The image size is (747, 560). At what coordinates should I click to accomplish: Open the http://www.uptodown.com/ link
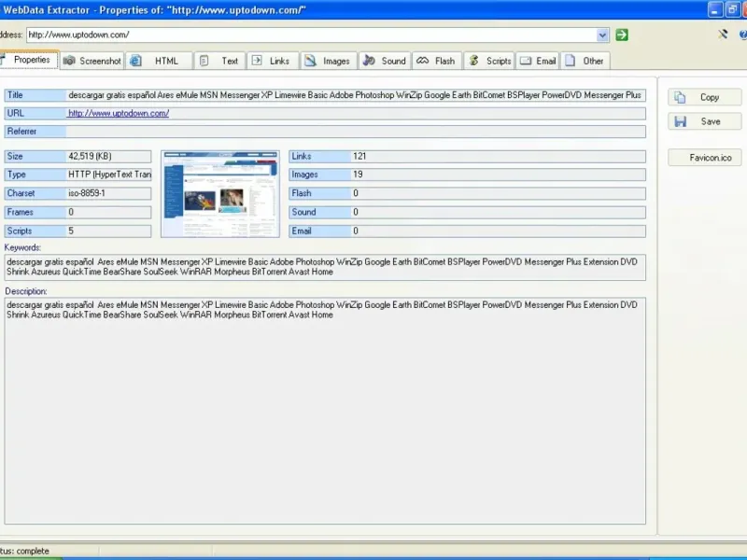pyautogui.click(x=119, y=113)
